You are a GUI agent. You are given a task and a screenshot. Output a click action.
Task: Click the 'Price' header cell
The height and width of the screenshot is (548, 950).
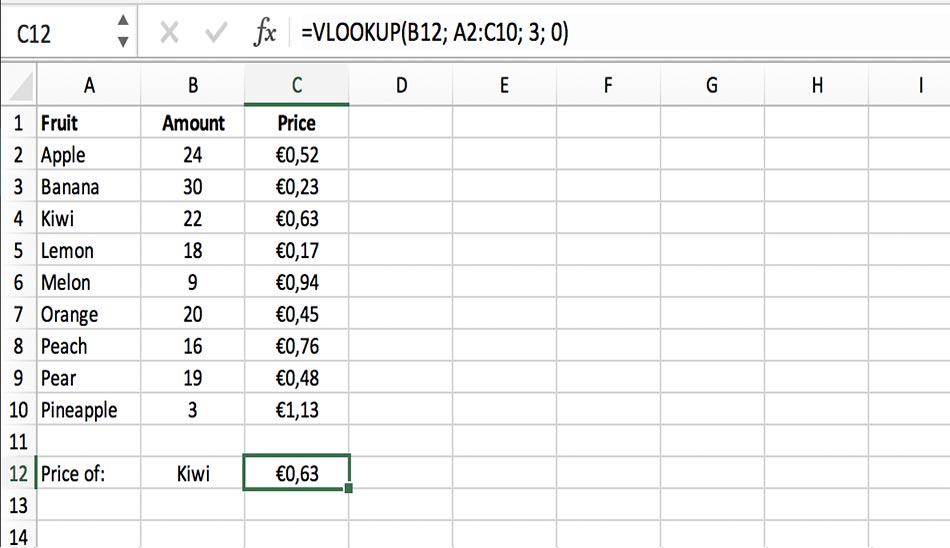point(297,123)
